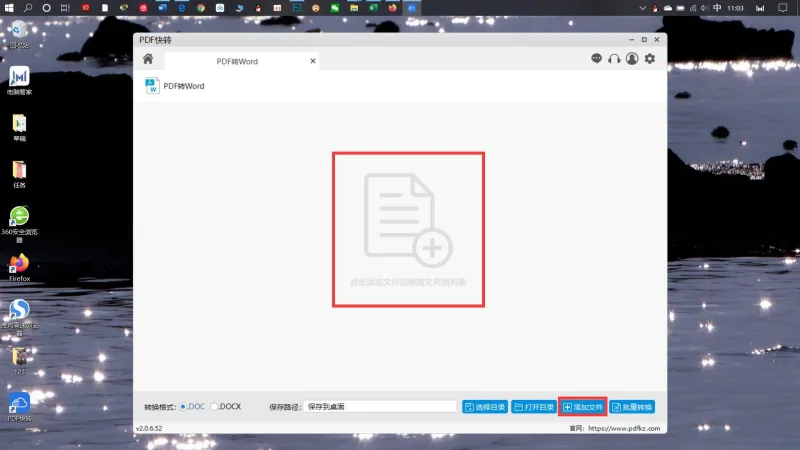Click the 选择目录 button
800x450 pixels.
pyautogui.click(x=485, y=407)
